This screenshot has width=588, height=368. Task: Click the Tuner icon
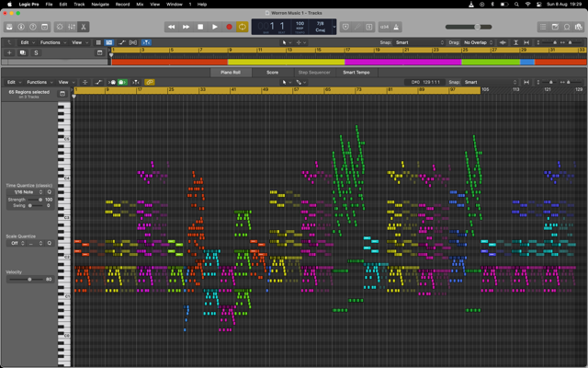pos(357,27)
